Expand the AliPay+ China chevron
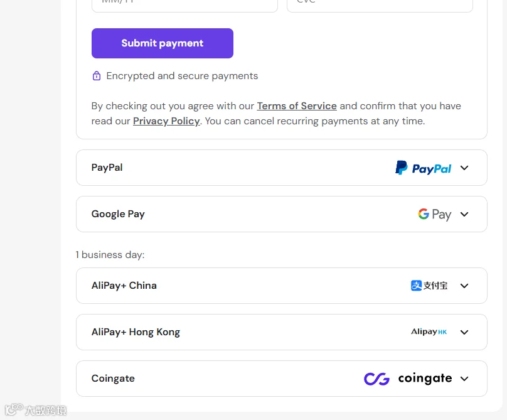 464,286
